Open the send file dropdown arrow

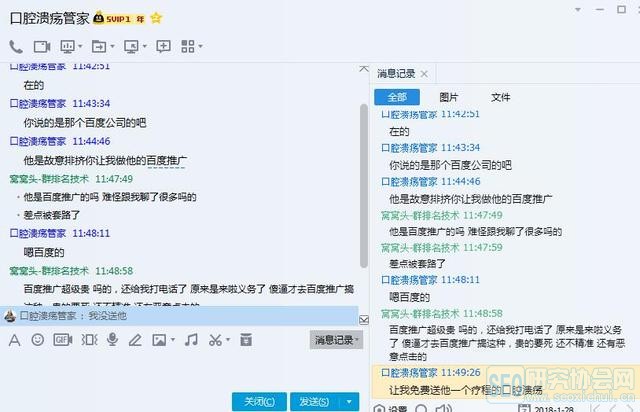pyautogui.click(x=112, y=46)
